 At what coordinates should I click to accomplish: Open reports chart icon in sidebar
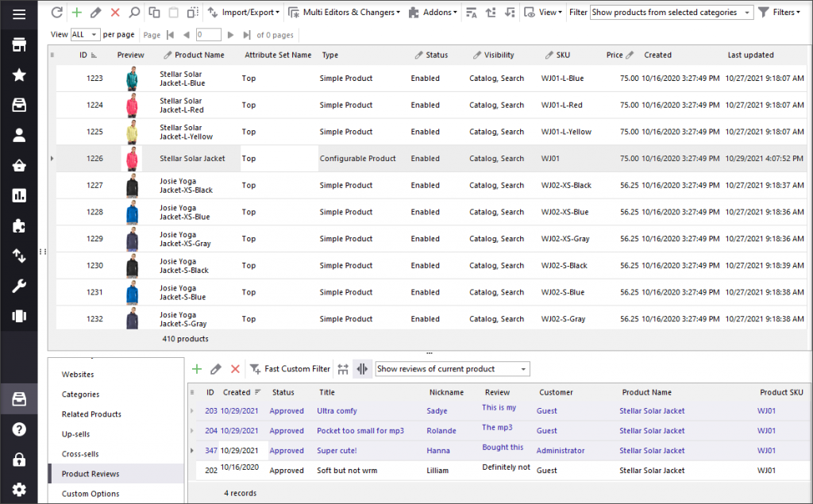click(x=19, y=195)
